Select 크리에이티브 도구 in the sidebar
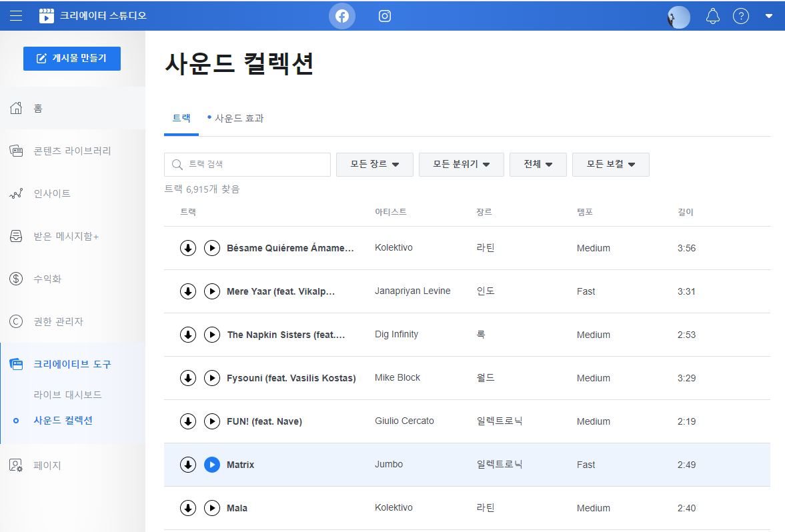The image size is (785, 532). coord(73,364)
